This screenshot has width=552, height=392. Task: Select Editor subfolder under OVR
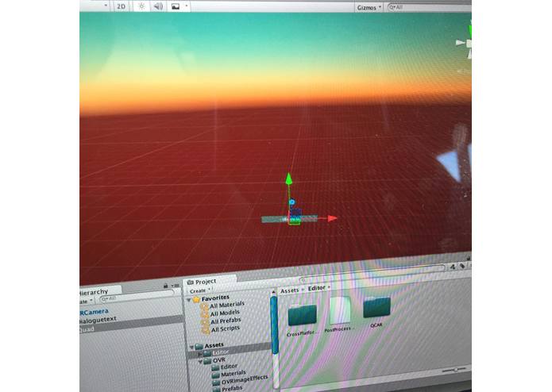coord(229,367)
